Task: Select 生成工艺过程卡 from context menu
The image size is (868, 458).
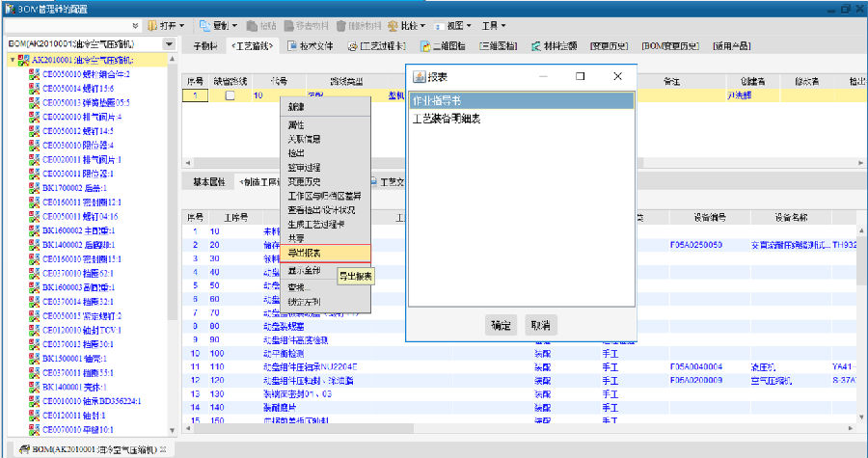Action: [314, 224]
